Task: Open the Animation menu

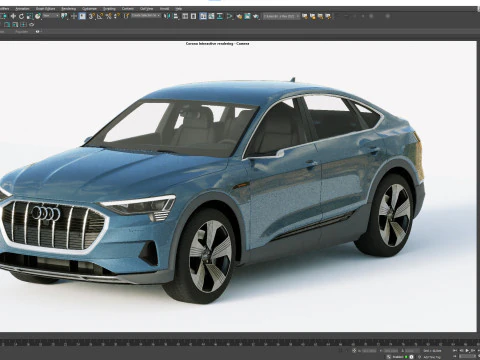Action: point(22,9)
